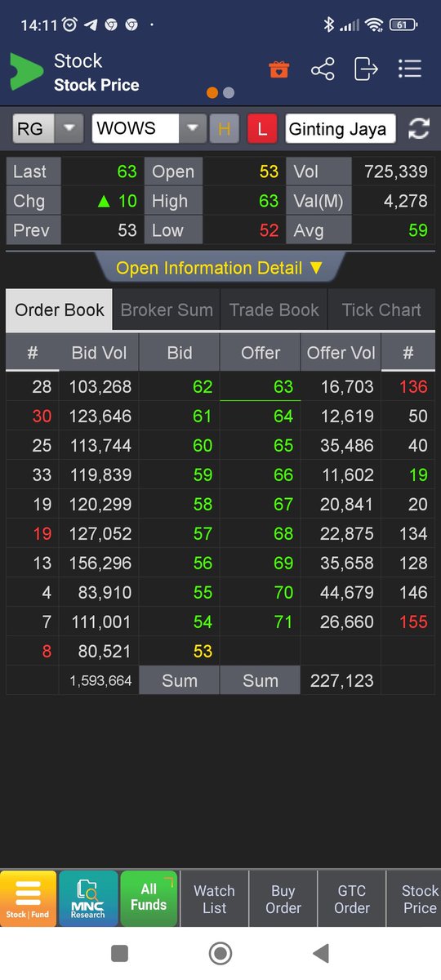Tap the green app logo arrow
441x980 pixels.
click(x=26, y=71)
